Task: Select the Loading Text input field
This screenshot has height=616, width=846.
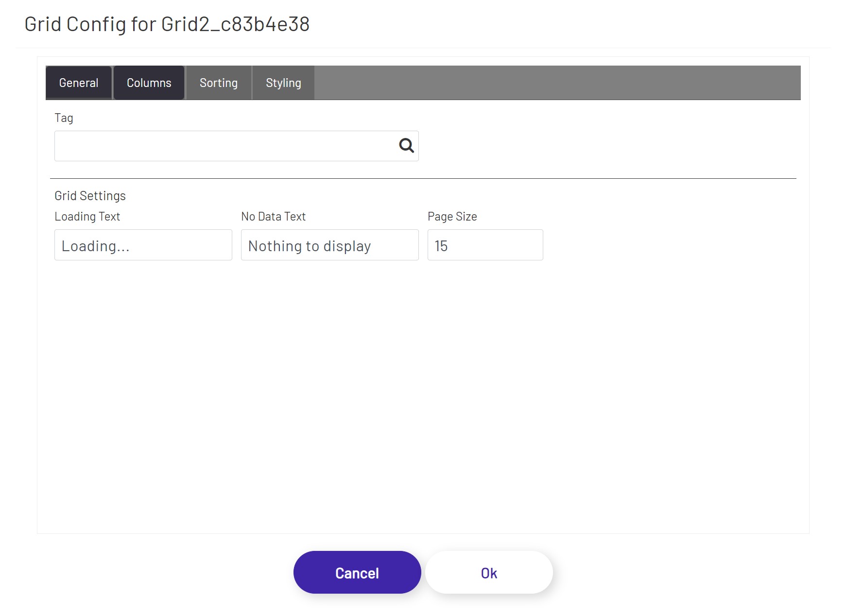Action: [143, 245]
